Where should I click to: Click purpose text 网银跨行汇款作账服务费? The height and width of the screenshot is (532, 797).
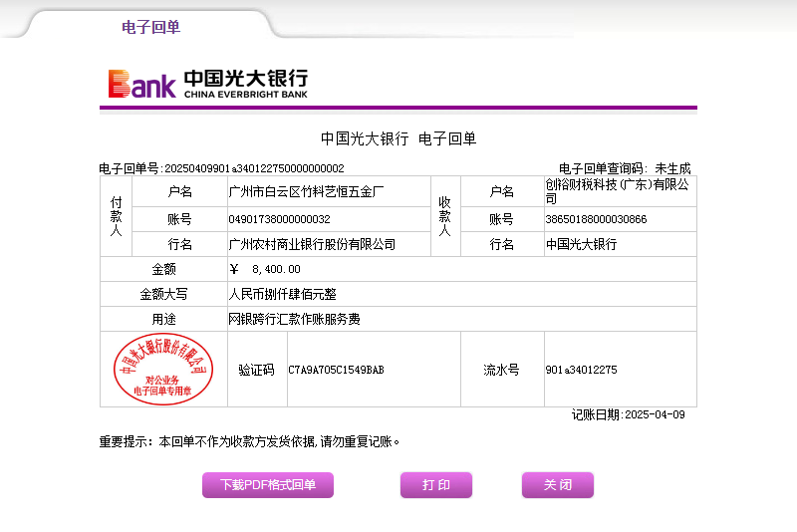click(x=294, y=319)
